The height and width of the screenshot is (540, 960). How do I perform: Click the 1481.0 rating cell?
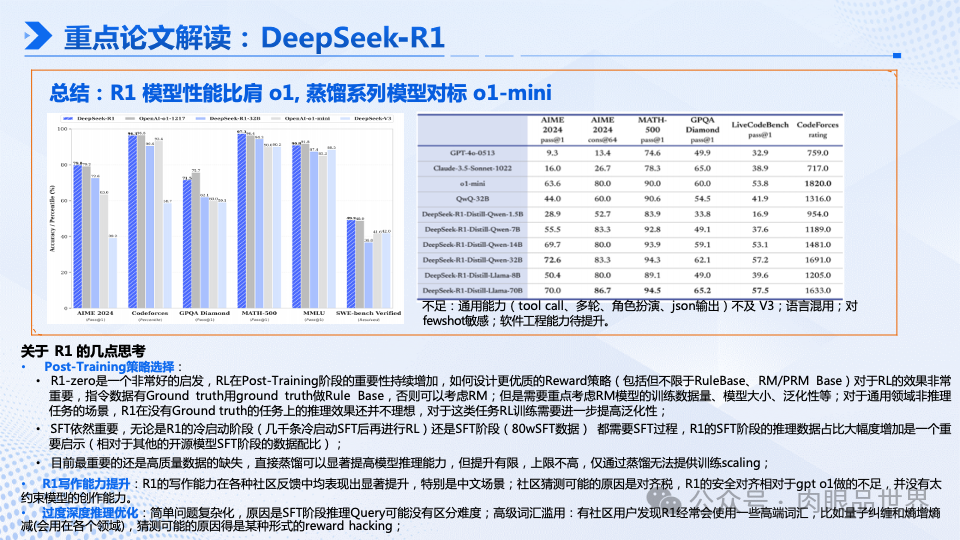[x=817, y=245]
